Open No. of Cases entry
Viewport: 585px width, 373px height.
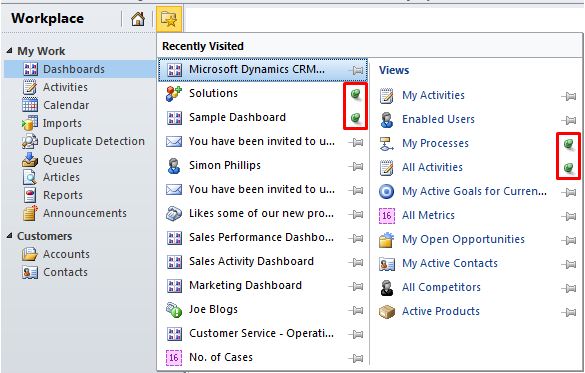(x=220, y=357)
